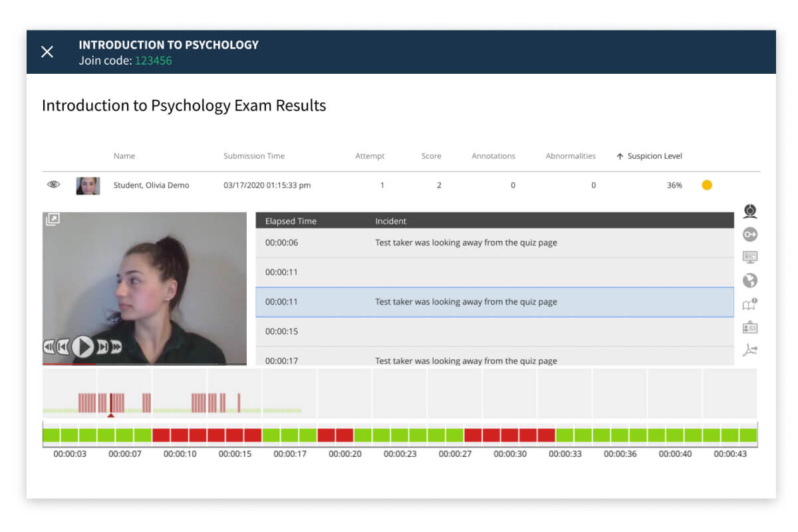This screenshot has height=532, width=798.
Task: Click the yellow suspicion level indicator dot
Action: click(707, 185)
